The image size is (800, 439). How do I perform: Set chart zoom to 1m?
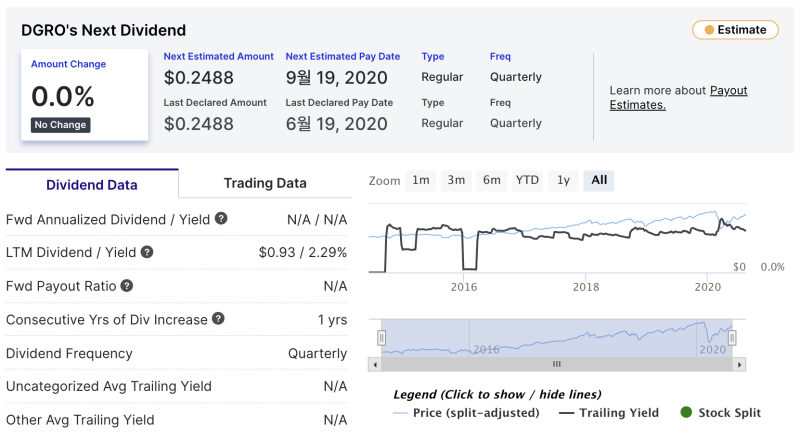420,180
